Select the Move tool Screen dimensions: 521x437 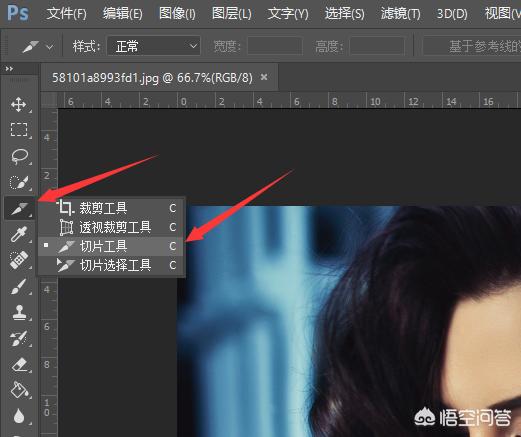tap(19, 104)
